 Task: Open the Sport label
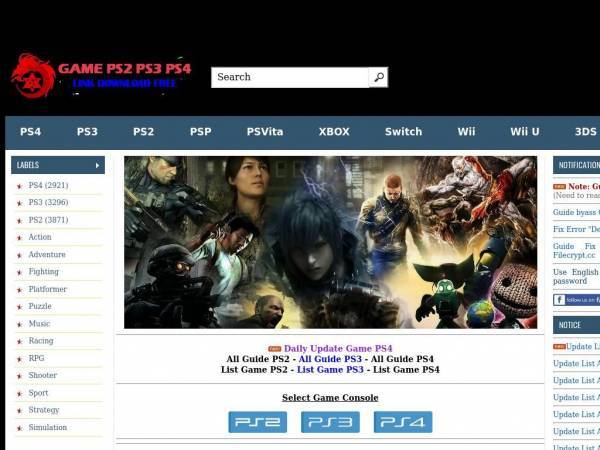pos(38,393)
